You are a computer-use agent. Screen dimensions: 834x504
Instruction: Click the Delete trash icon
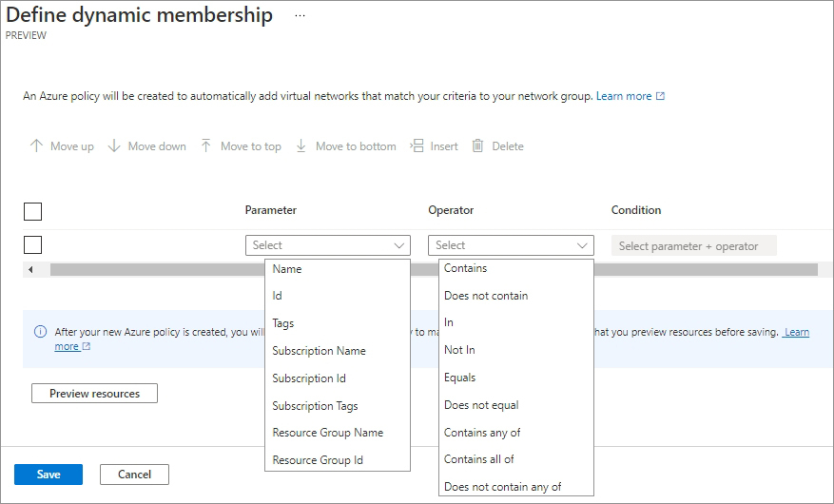(x=478, y=146)
